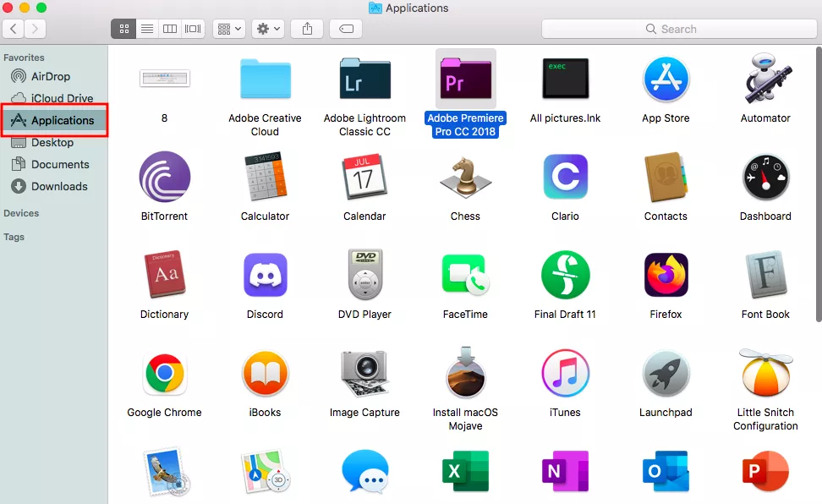Select the Firefox app icon
Screen dimensions: 822x504
click(x=666, y=275)
